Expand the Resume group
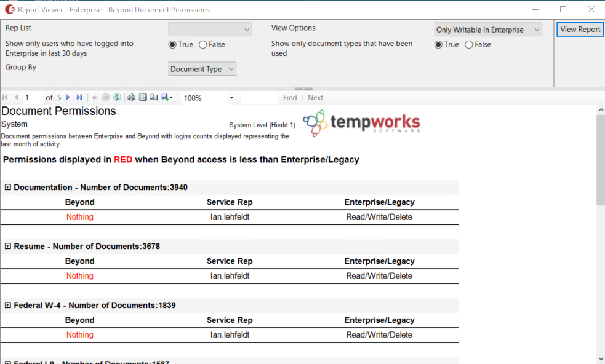Image resolution: width=605 pixels, height=364 pixels. click(x=8, y=247)
